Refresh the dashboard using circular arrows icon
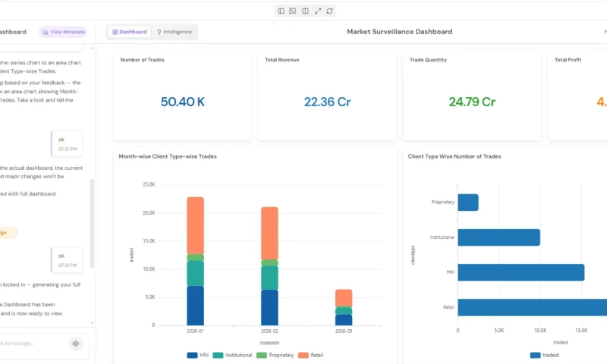The image size is (607, 364). pos(329,11)
